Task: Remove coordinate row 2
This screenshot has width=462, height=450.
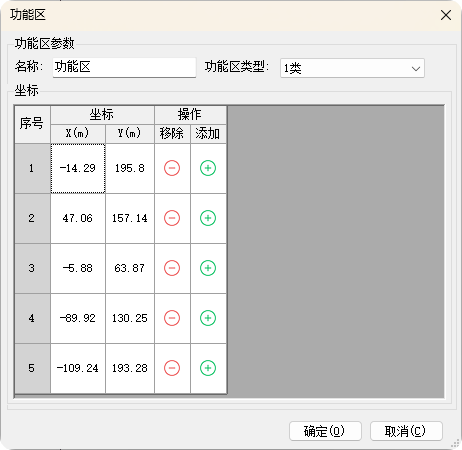Action: [x=172, y=218]
